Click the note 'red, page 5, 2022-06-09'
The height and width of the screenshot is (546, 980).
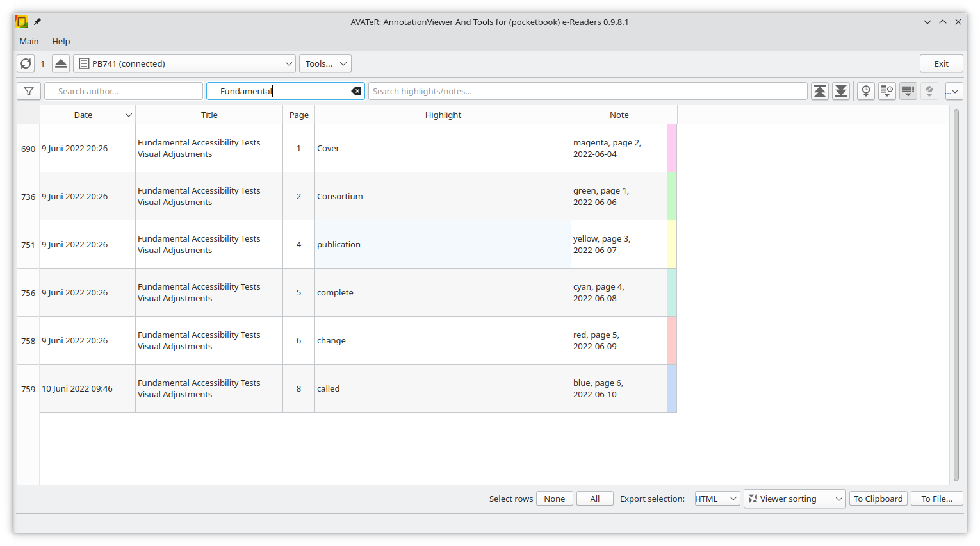click(x=619, y=340)
